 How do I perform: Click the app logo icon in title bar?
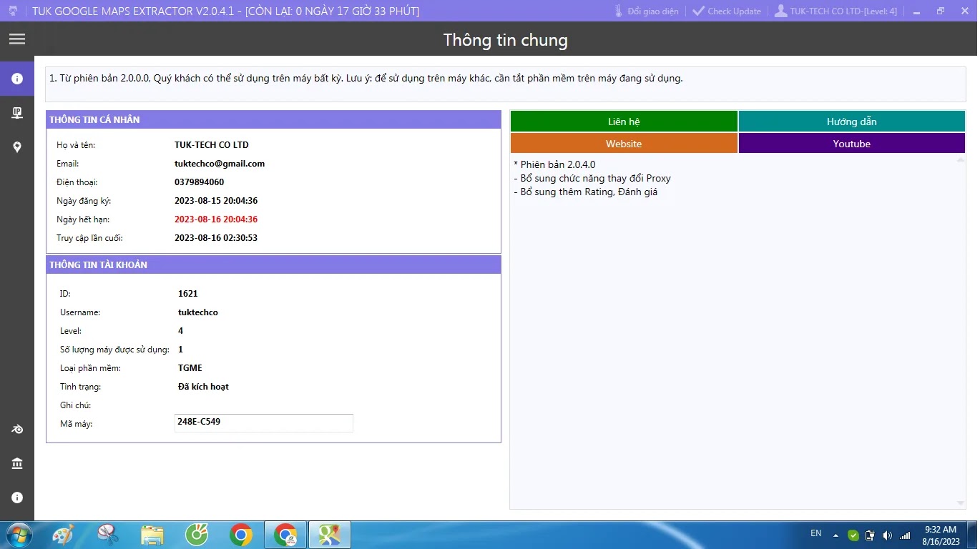(x=13, y=11)
